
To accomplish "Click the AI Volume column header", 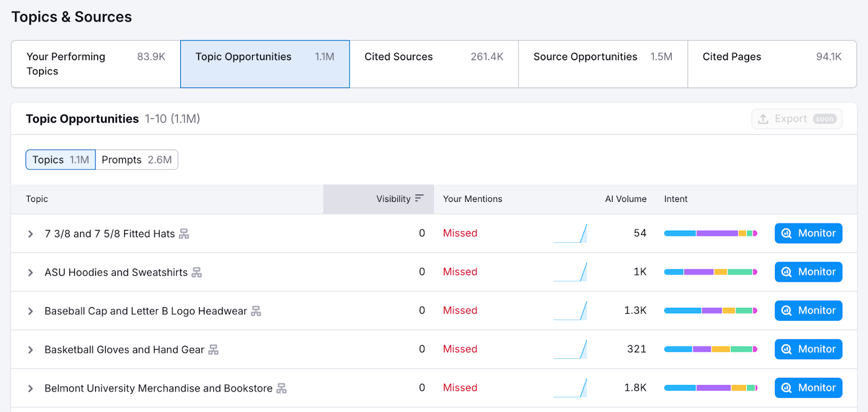I will [626, 199].
